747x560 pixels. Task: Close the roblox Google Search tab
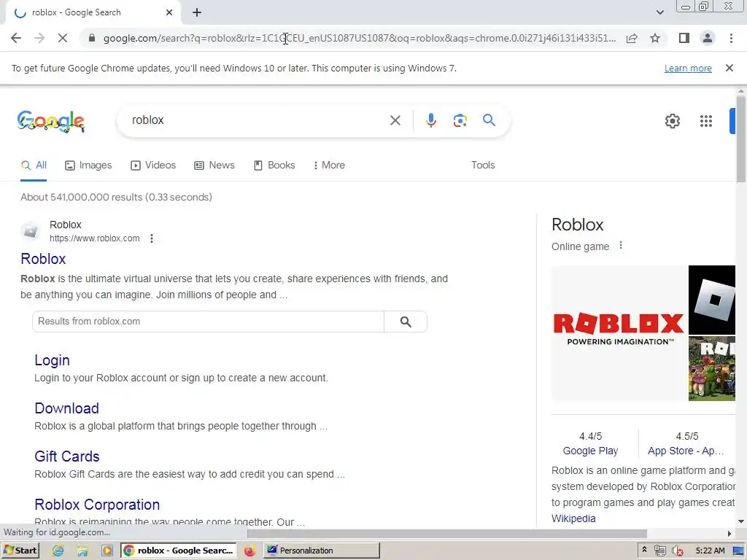point(169,12)
